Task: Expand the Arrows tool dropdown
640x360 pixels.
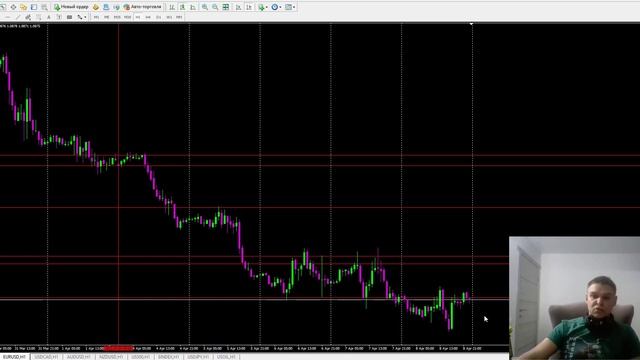Action: coord(85,17)
